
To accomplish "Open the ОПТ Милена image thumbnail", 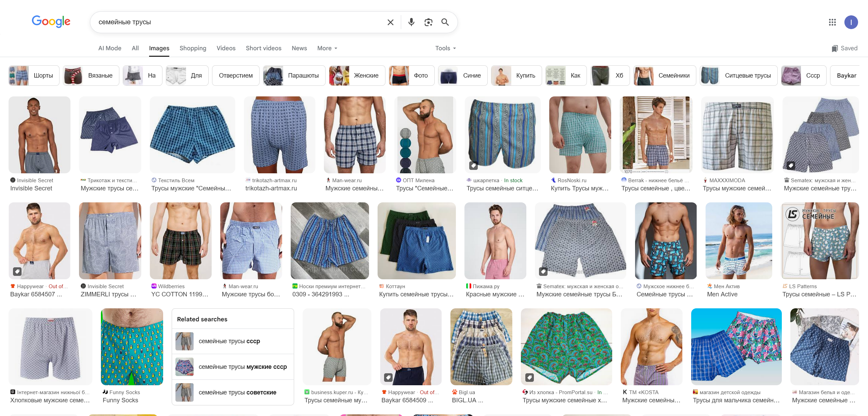I will (x=425, y=135).
